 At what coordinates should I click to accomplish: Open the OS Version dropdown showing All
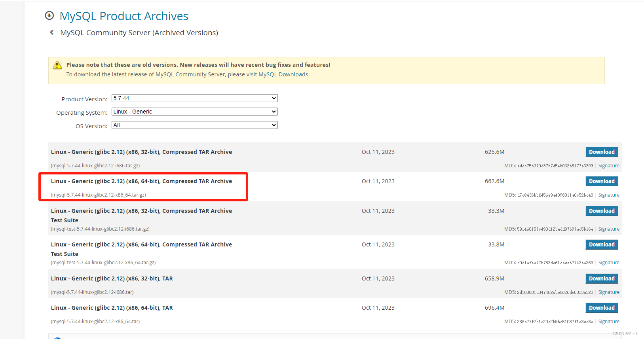[x=195, y=125]
